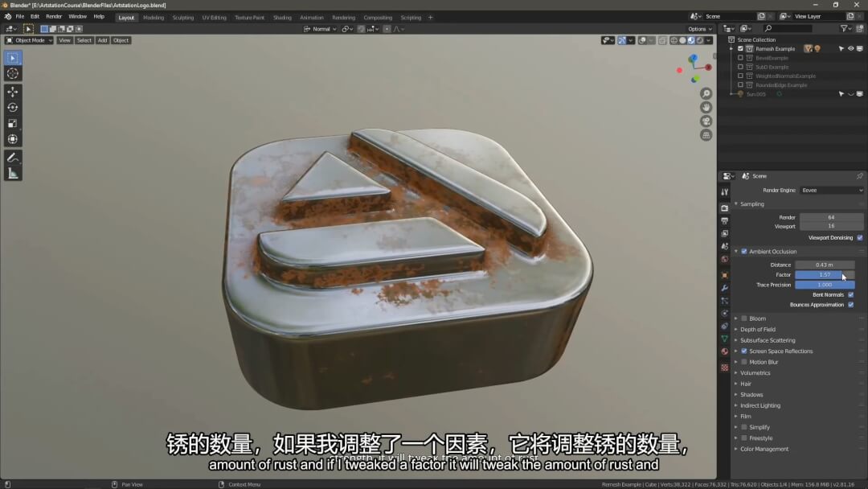The width and height of the screenshot is (868, 489).
Task: Switch to the Shading workspace tab
Action: [282, 18]
